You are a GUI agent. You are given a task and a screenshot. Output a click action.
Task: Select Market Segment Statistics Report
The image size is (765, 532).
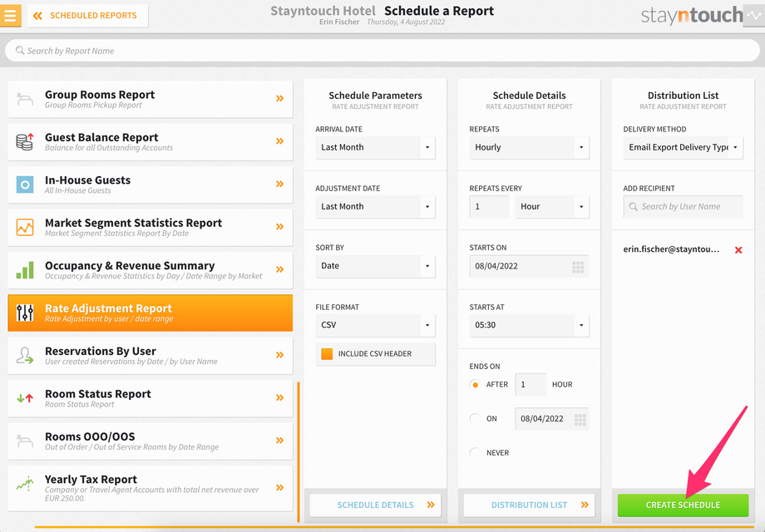(x=151, y=227)
